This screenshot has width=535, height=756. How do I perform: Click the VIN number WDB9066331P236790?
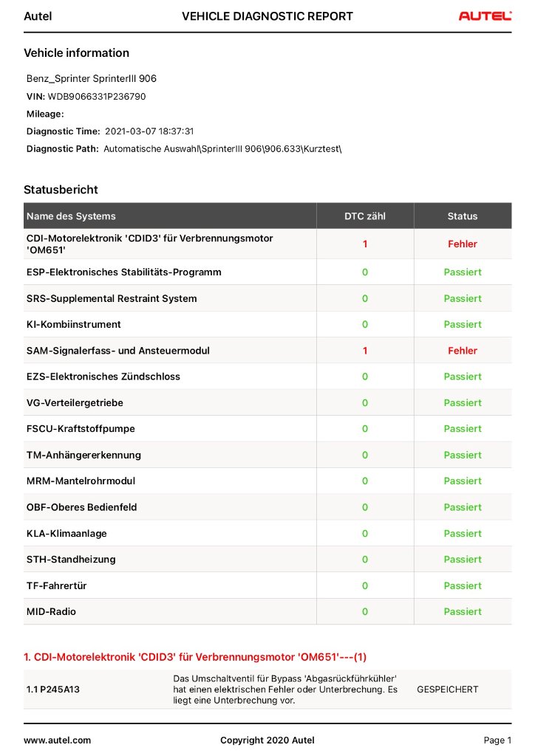pyautogui.click(x=97, y=96)
